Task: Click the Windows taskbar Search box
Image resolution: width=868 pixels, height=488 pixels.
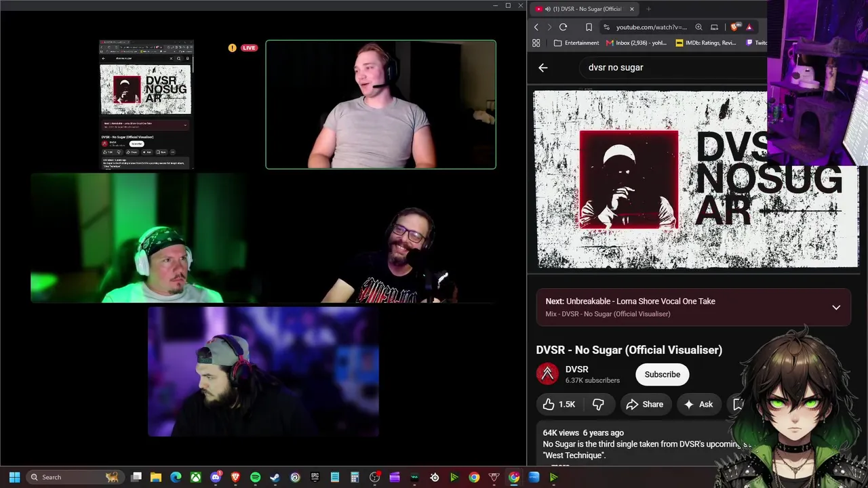Action: (x=75, y=477)
